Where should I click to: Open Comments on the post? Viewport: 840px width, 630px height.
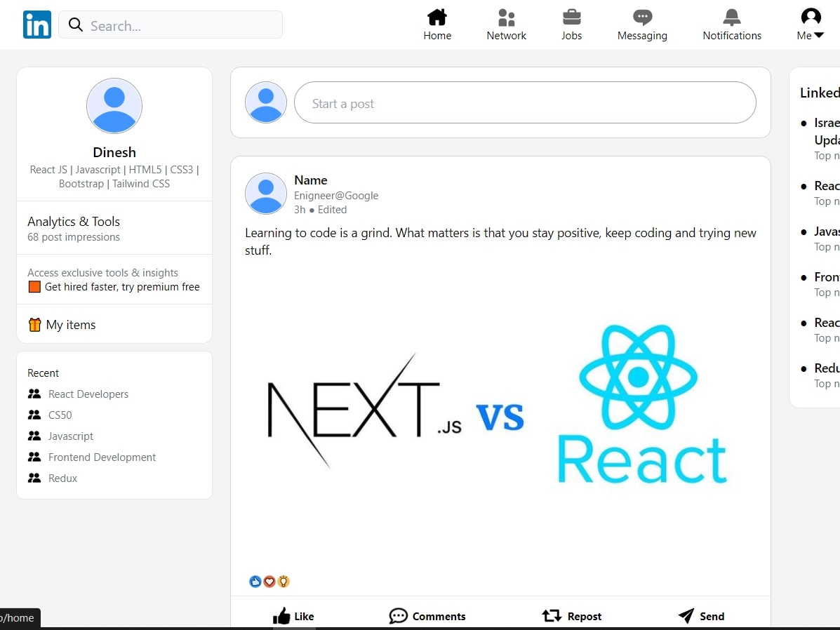click(x=427, y=616)
